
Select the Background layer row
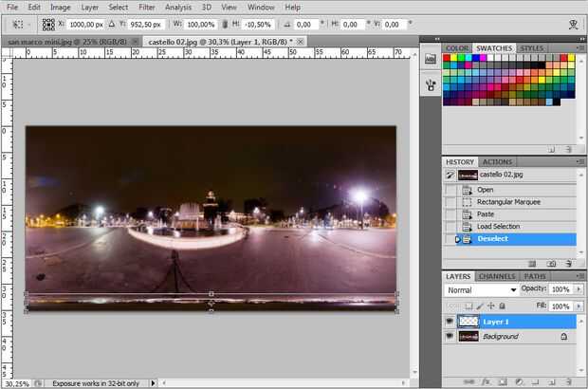[510, 337]
